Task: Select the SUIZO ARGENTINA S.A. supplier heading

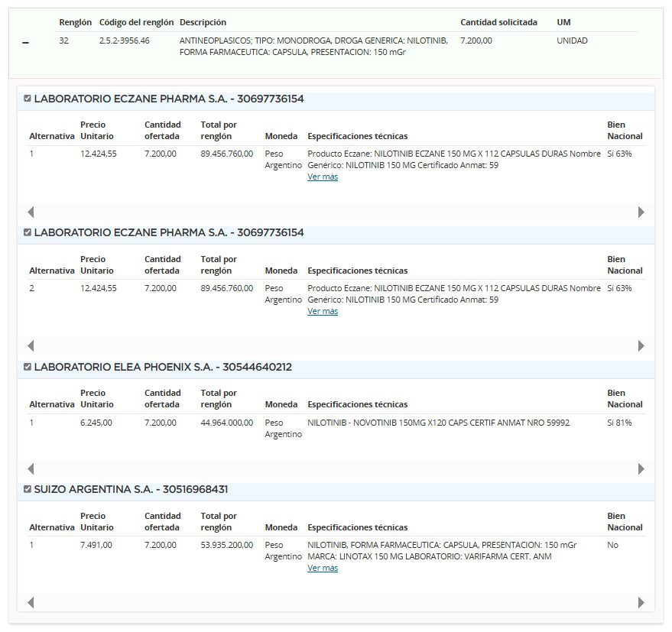Action: pos(131,489)
